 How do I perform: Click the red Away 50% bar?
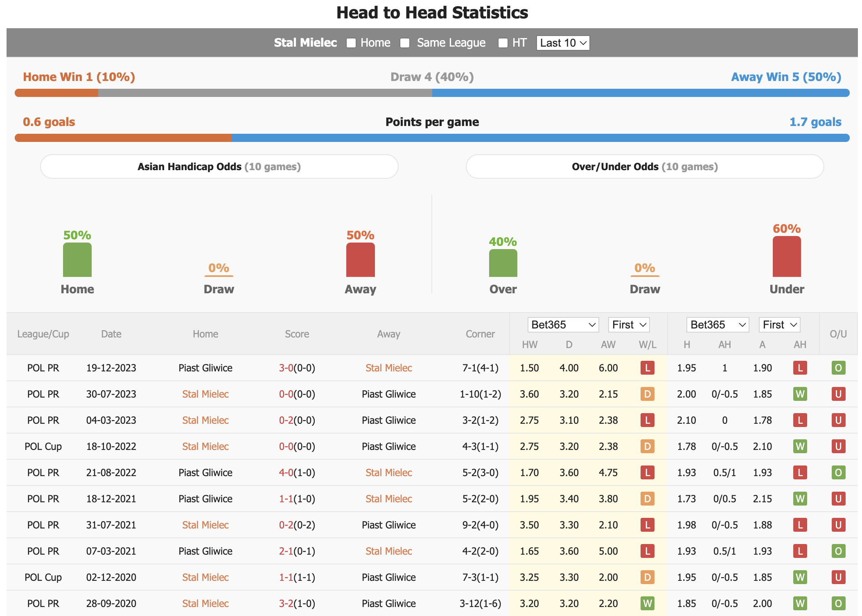pyautogui.click(x=360, y=260)
